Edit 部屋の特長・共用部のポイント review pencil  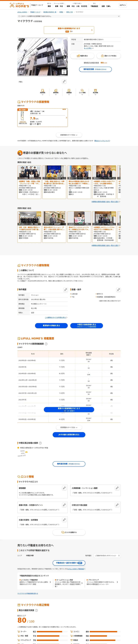click(x=64, y=505)
